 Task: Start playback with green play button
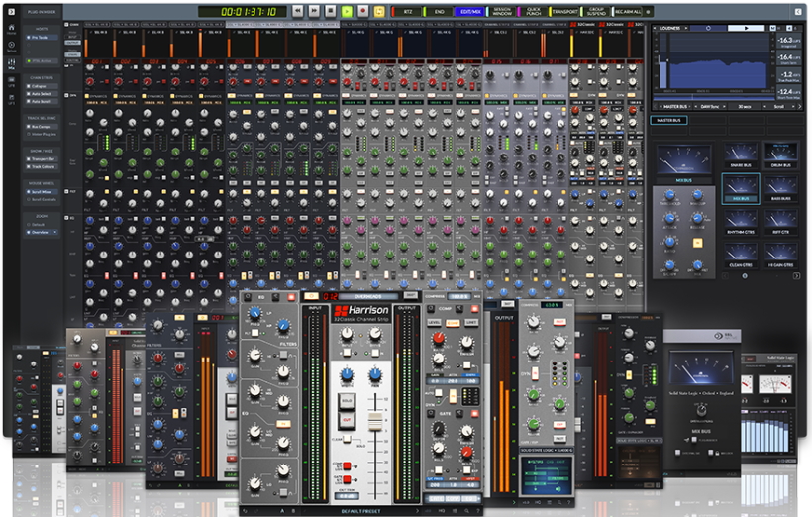click(x=347, y=11)
